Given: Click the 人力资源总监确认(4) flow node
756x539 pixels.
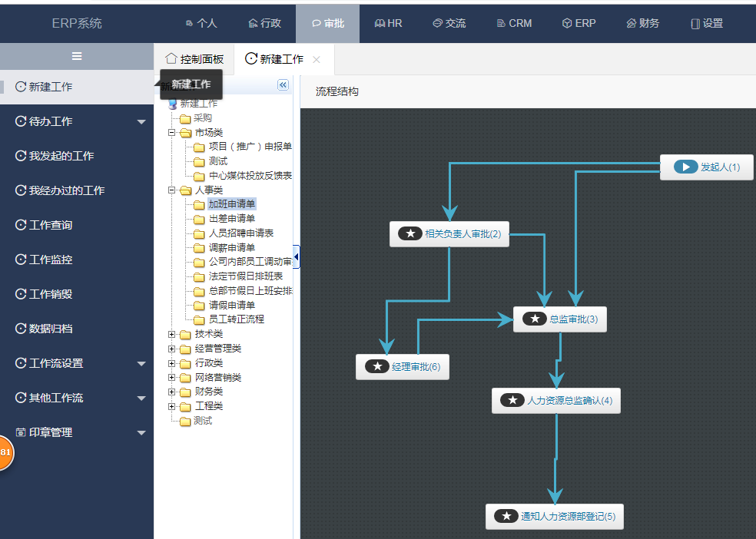Looking at the screenshot, I should [x=556, y=400].
